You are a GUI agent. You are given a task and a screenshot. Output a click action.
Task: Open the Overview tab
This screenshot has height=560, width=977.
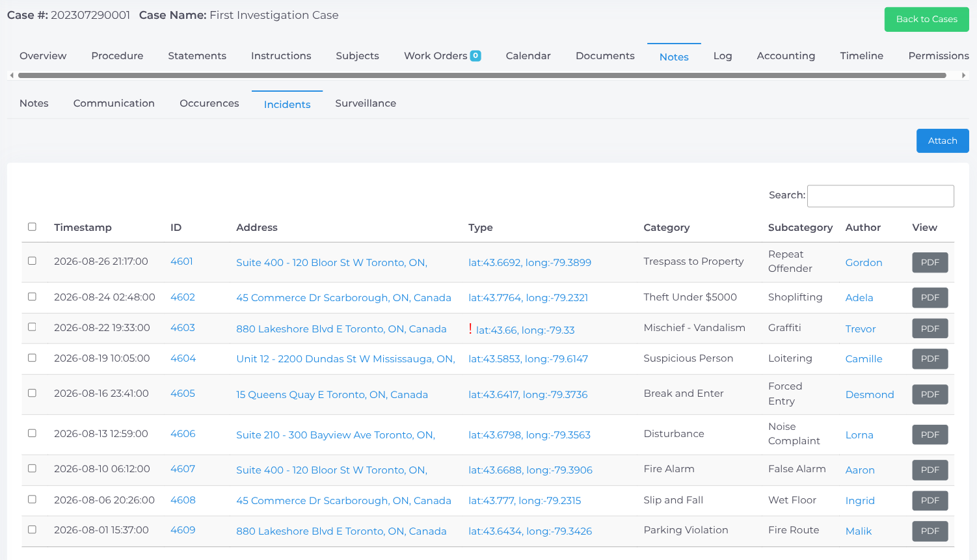tap(43, 56)
